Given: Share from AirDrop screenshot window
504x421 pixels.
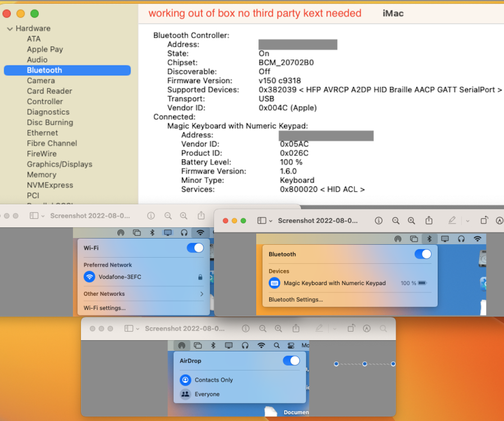Looking at the screenshot, I should (x=296, y=328).
